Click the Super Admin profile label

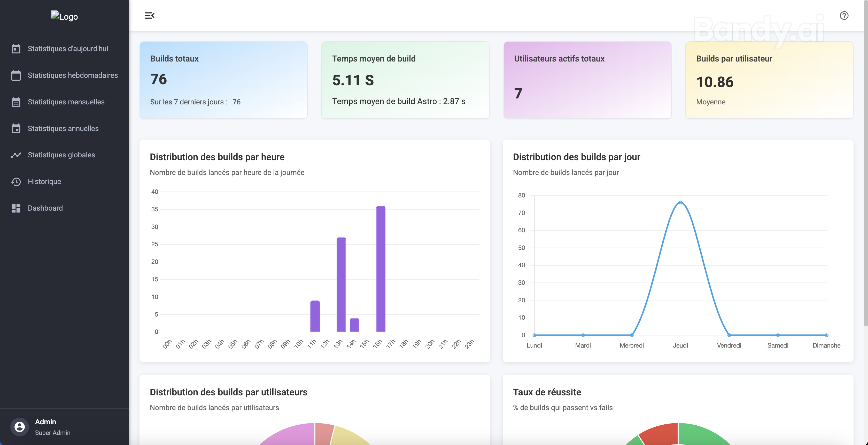coord(52,433)
